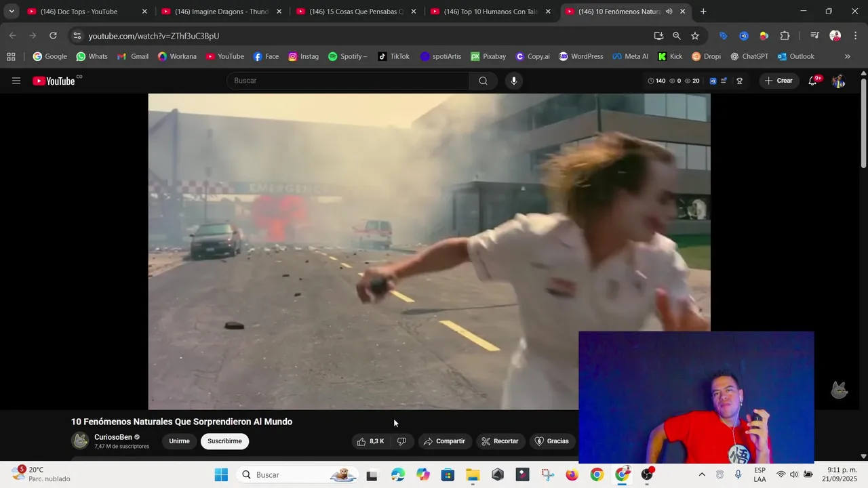Switch to the 15 Cosas Que Pensabas tab
Screen dimensions: 868x488
click(x=356, y=12)
